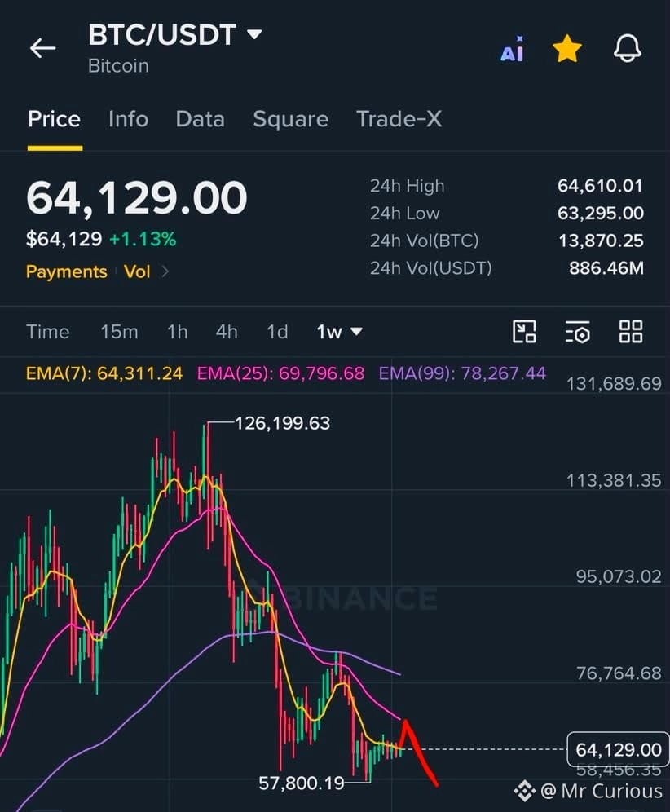Open the Trade-X tab

tap(399, 119)
